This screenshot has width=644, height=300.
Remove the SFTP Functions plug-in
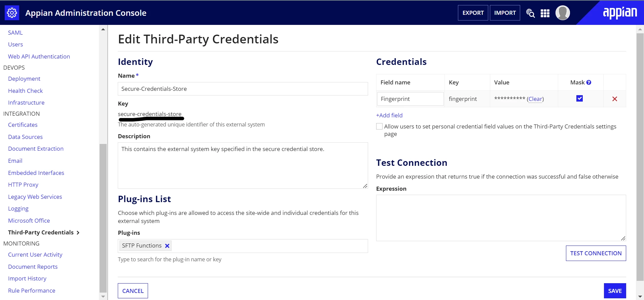tap(167, 246)
